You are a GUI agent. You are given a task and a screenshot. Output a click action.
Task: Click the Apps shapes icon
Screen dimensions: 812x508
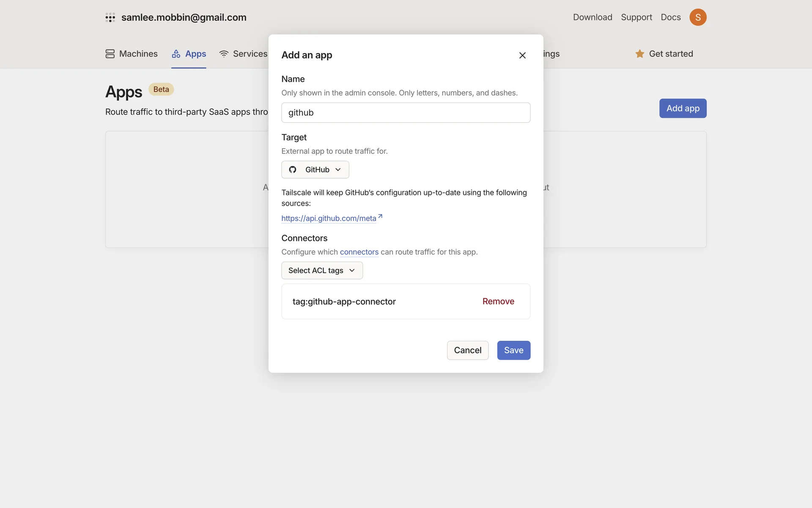(176, 54)
